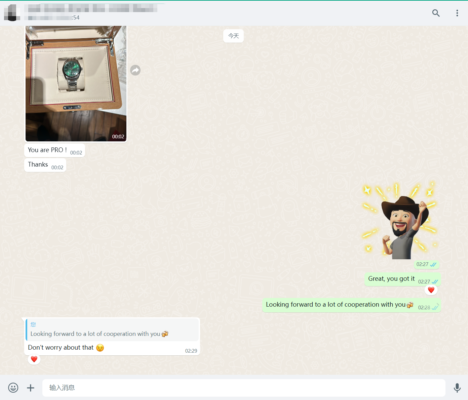Select the "Great, you got it" message

point(403,279)
